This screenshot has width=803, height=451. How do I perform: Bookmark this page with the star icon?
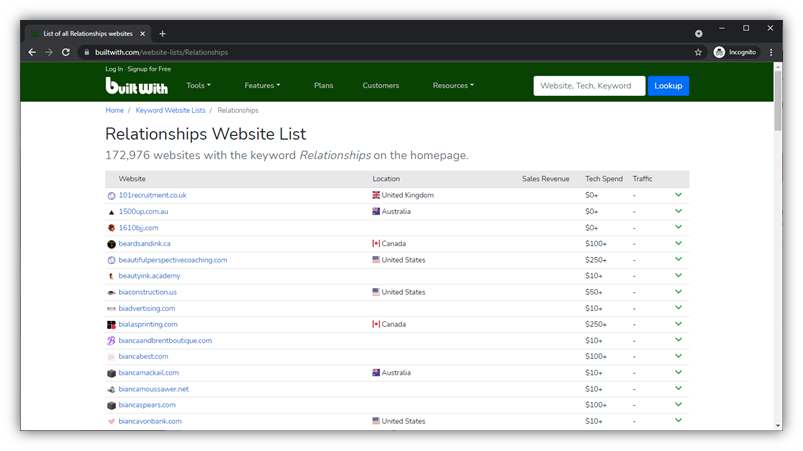click(698, 52)
